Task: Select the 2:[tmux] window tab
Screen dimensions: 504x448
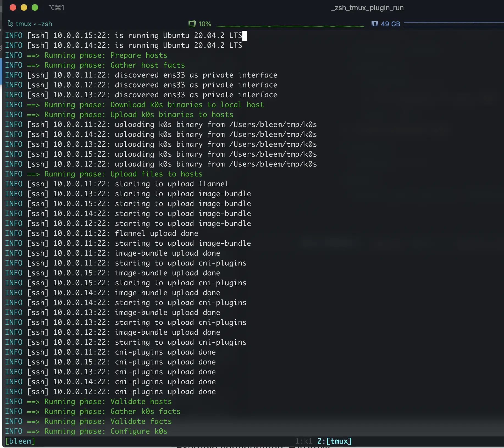Action: pos(334,441)
